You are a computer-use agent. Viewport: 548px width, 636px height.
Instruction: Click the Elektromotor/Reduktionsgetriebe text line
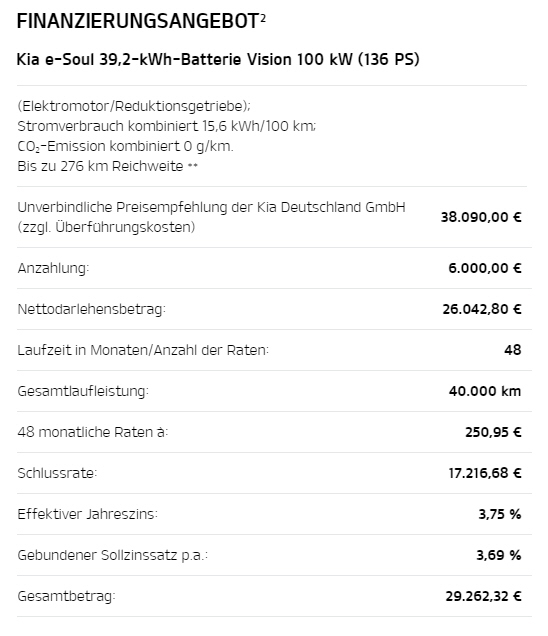(x=134, y=106)
